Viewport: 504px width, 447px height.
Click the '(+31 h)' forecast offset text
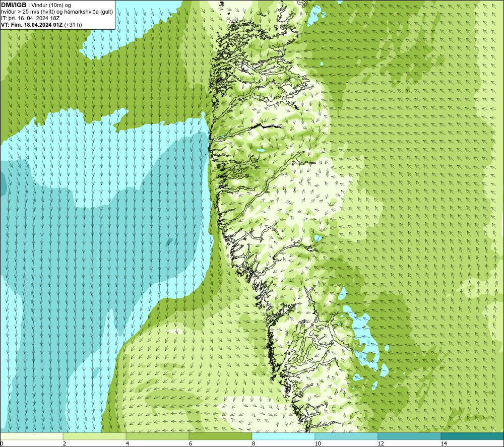(x=73, y=25)
